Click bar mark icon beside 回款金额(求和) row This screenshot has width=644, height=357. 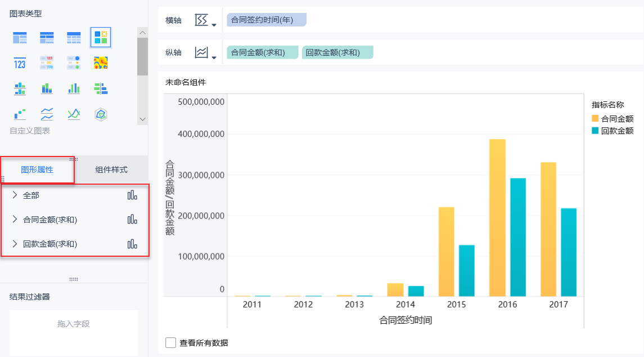click(132, 244)
